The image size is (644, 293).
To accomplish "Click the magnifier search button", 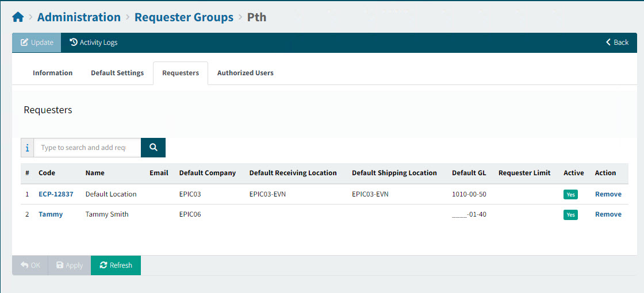I will 153,148.
